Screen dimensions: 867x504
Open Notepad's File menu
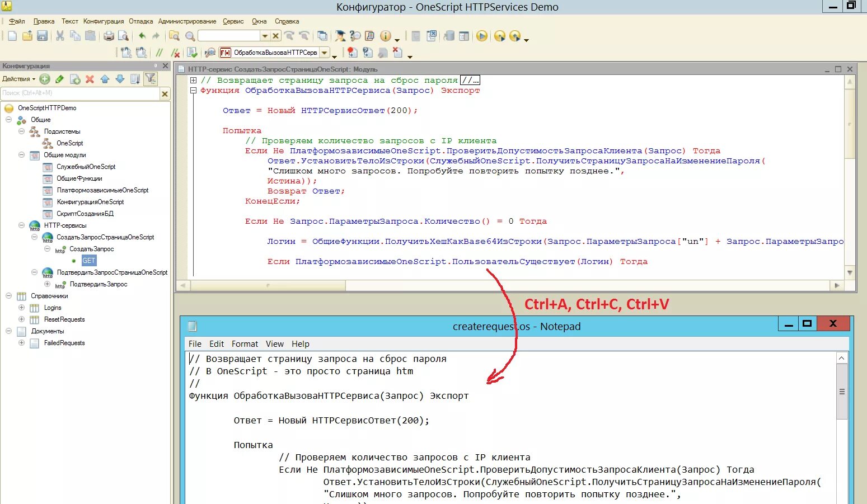195,344
